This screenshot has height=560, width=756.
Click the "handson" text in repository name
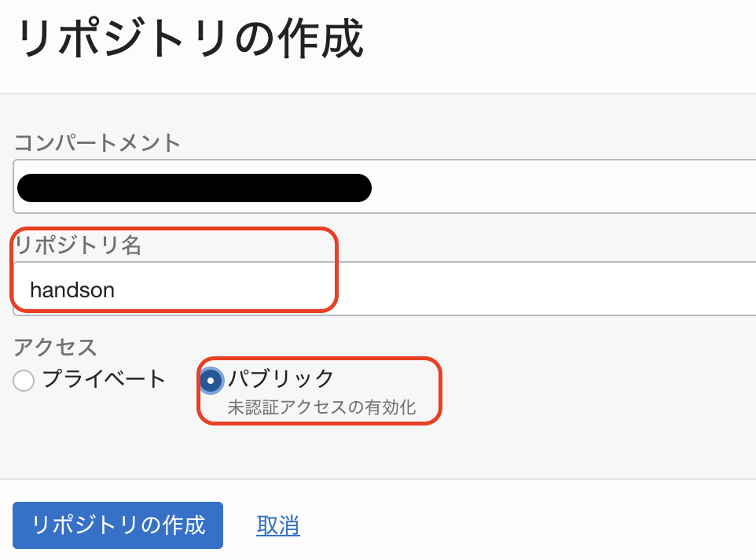(72, 290)
